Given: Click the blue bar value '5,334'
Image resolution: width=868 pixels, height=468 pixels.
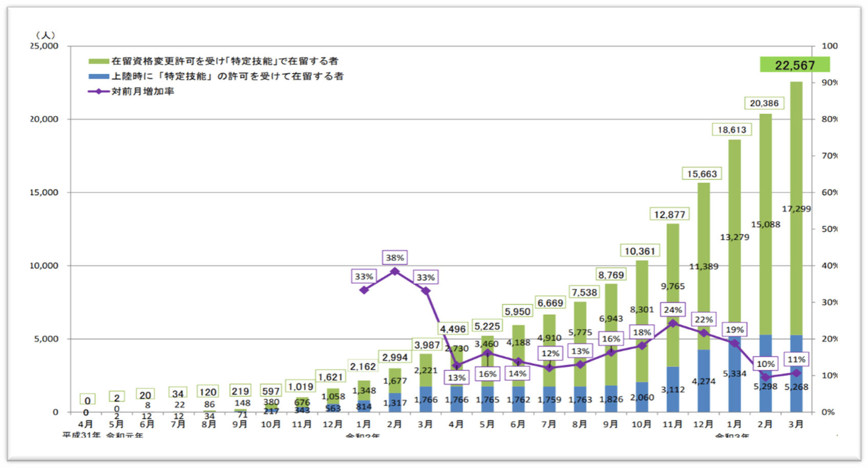Looking at the screenshot, I should click(x=734, y=374).
